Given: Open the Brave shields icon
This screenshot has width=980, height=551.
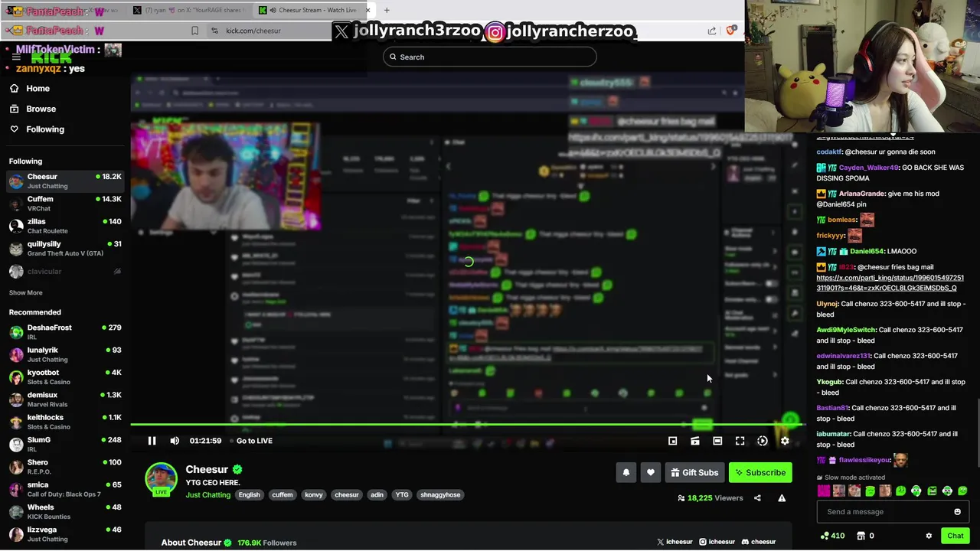Looking at the screenshot, I should 731,31.
